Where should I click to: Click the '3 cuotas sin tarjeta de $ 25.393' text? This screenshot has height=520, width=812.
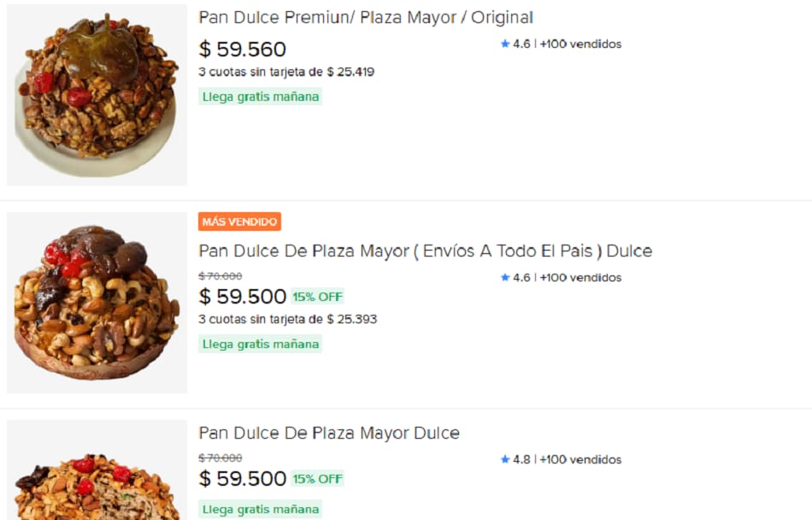(x=288, y=319)
